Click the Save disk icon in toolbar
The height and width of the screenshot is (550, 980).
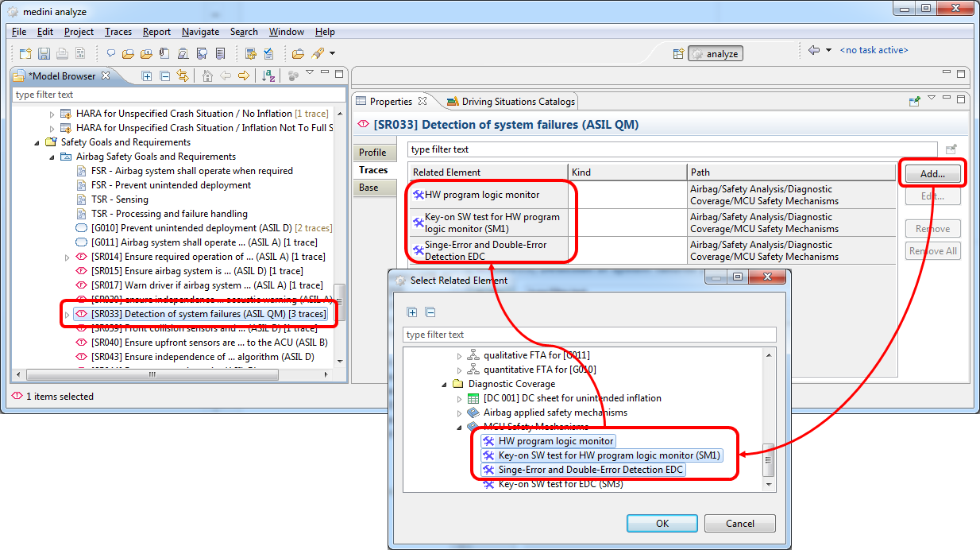pyautogui.click(x=44, y=54)
